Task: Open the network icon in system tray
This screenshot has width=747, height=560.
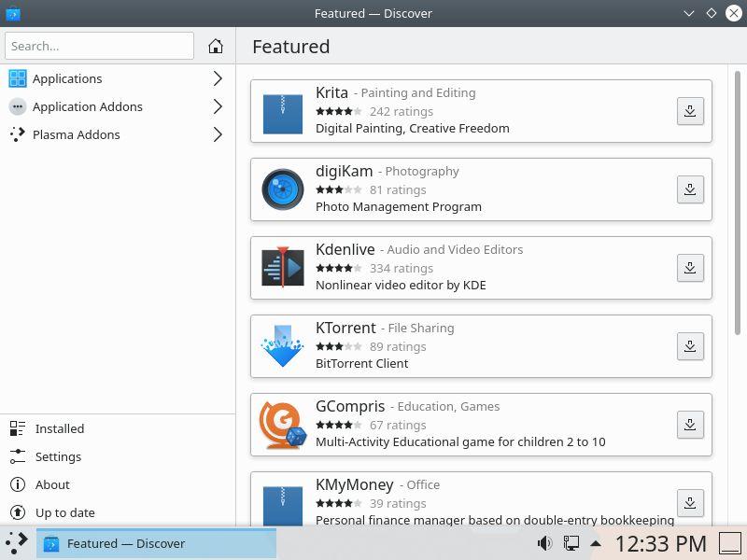Action: point(571,543)
